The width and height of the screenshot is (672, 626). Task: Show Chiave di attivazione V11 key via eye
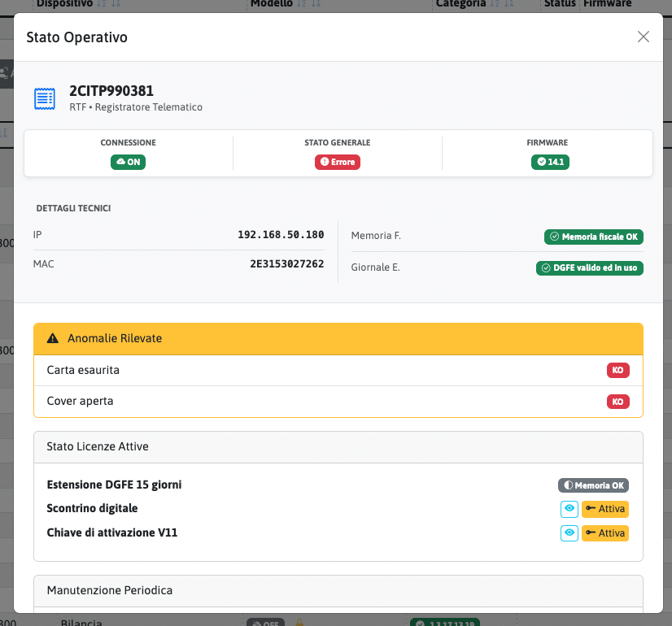tap(569, 533)
